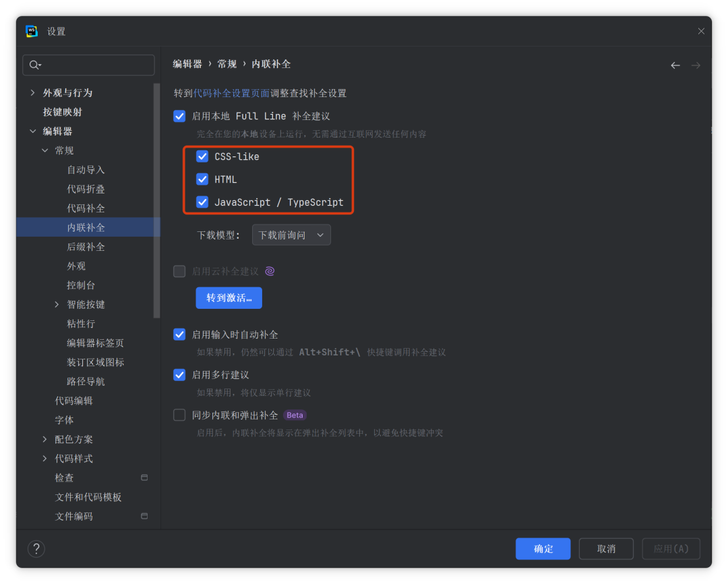Image resolution: width=728 pixels, height=584 pixels.
Task: Open the 下载前询问 model download dropdown
Action: point(291,235)
